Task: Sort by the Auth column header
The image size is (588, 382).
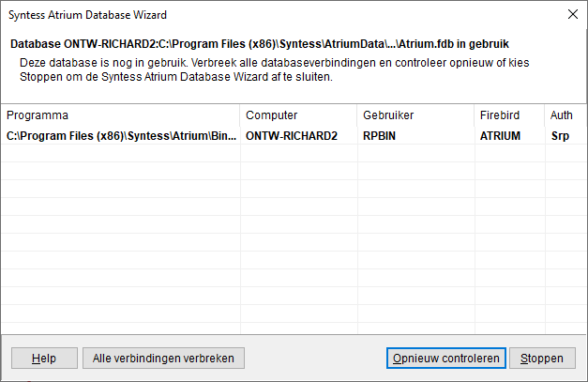Action: coord(565,115)
